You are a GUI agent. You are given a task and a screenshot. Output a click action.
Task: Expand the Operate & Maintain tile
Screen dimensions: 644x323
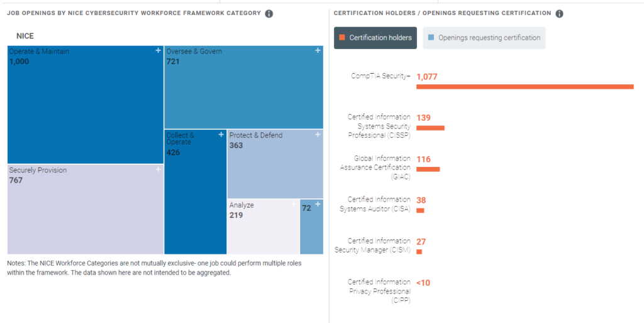point(158,50)
